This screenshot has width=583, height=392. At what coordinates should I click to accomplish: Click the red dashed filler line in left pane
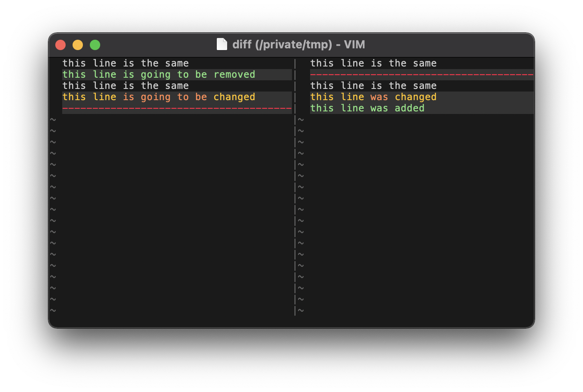(x=177, y=108)
